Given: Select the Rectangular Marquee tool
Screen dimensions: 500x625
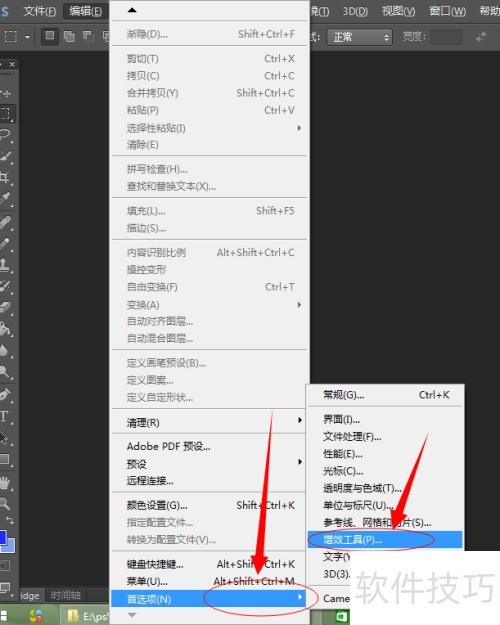Looking at the screenshot, I should [6, 114].
